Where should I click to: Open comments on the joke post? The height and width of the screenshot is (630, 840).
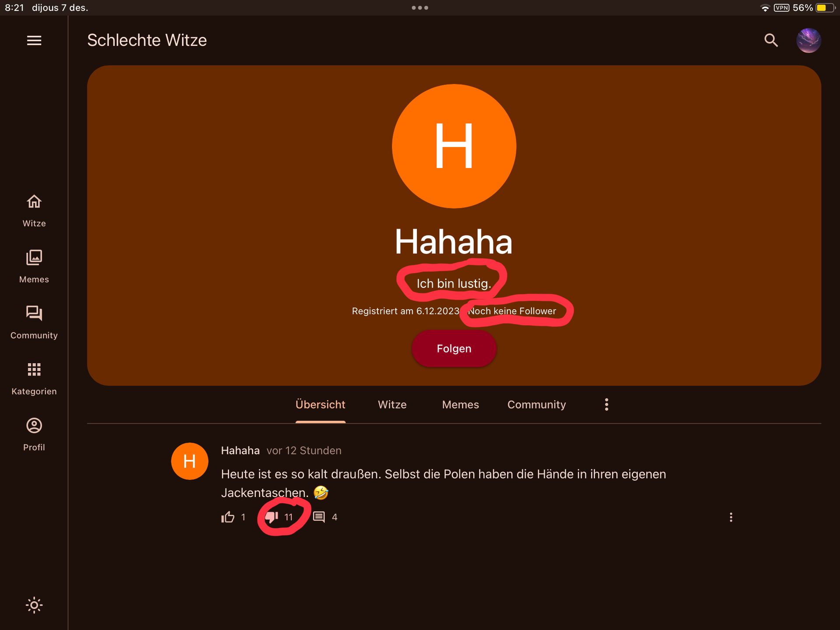[x=319, y=517]
